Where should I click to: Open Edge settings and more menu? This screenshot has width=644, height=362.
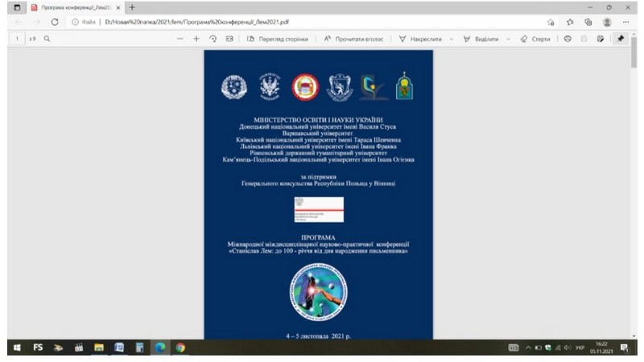[625, 23]
